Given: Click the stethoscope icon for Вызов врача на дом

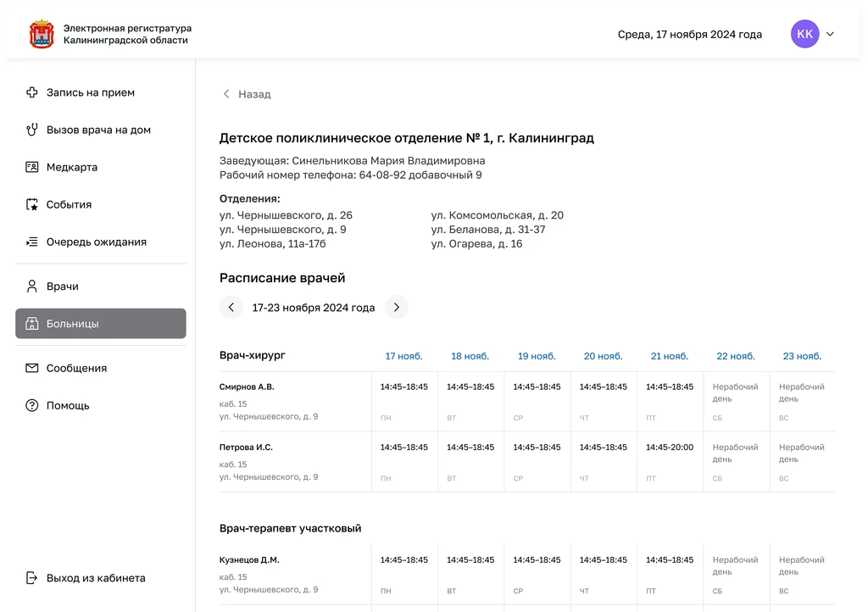Looking at the screenshot, I should coord(32,130).
